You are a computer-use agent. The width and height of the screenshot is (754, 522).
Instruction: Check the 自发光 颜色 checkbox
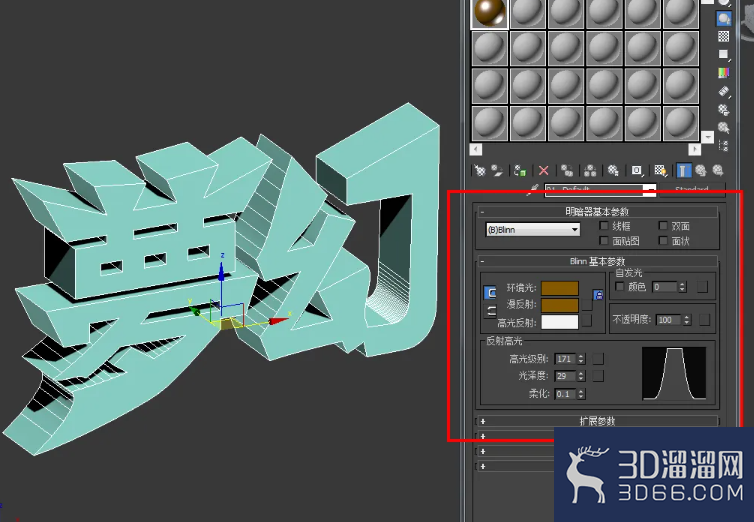tap(620, 286)
